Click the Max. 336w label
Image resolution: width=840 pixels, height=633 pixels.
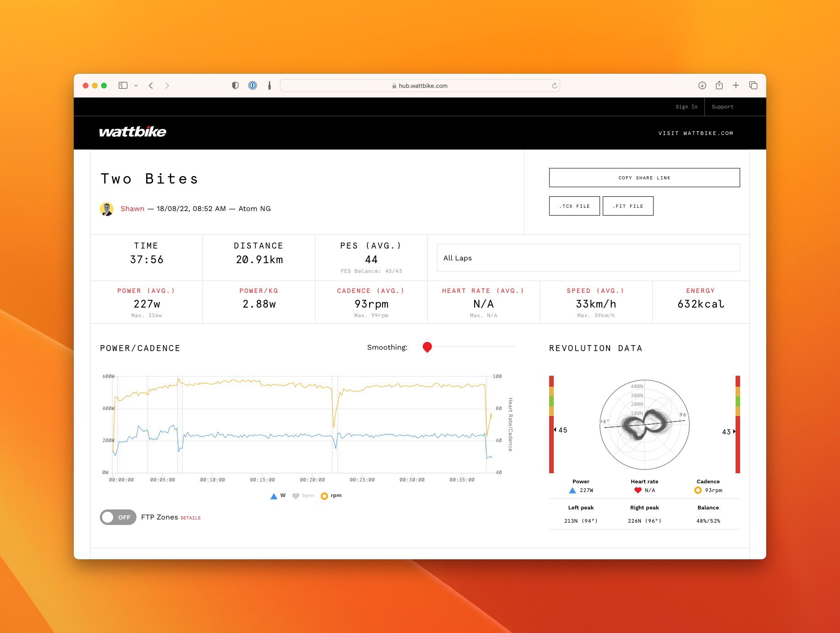click(x=147, y=315)
